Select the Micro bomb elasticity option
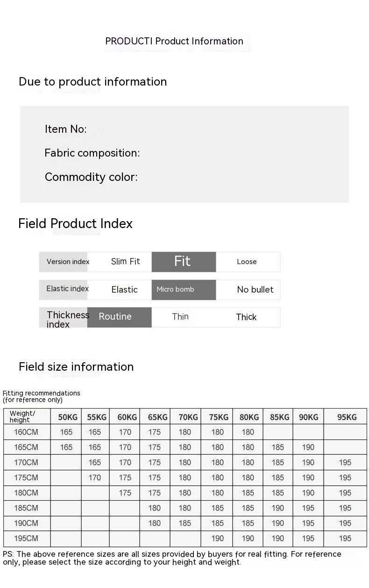 (x=183, y=289)
